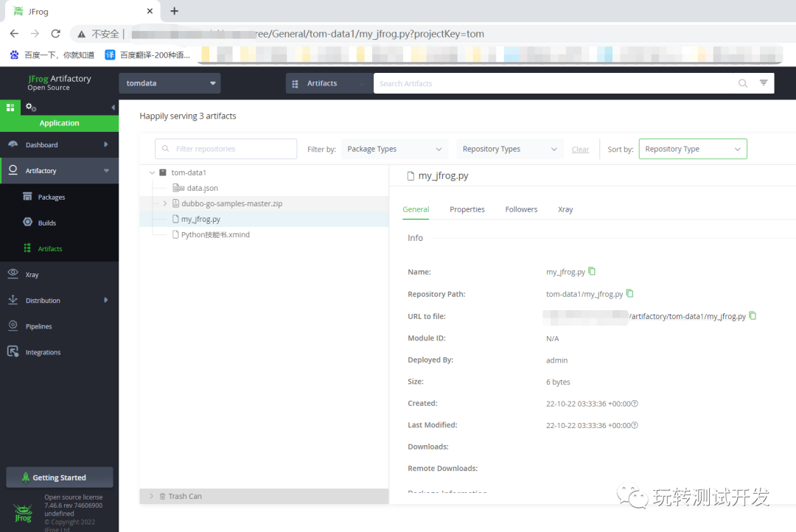Open the Baidu Translate bookmark

147,55
